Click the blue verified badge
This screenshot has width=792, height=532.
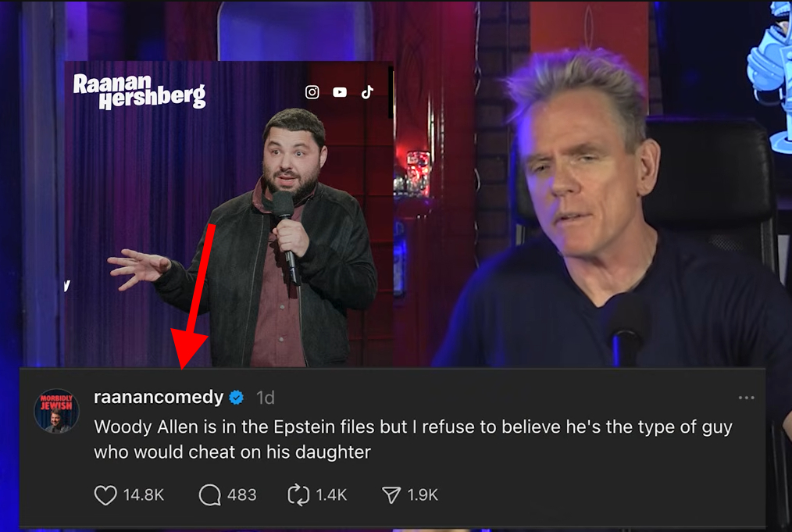point(237,398)
